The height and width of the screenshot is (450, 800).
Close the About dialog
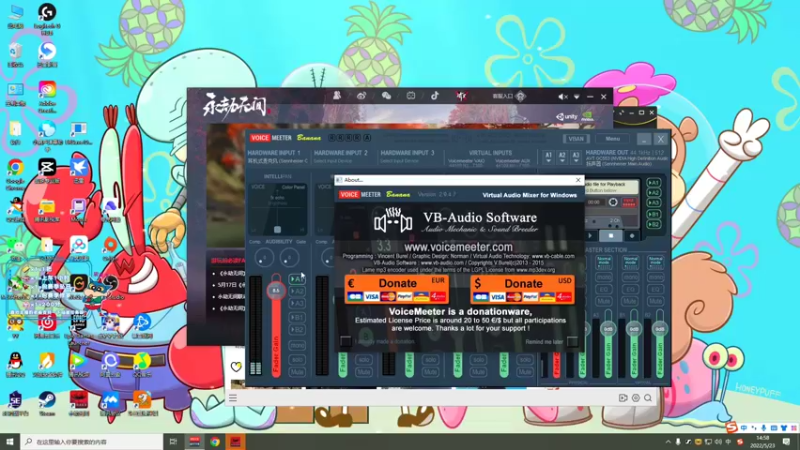[578, 180]
